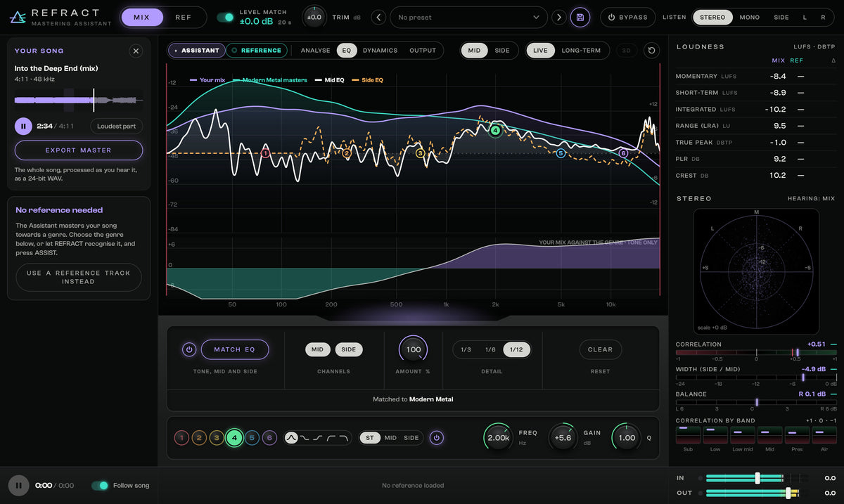This screenshot has width=844, height=504.
Task: Set band to MID channel
Action: (390, 438)
